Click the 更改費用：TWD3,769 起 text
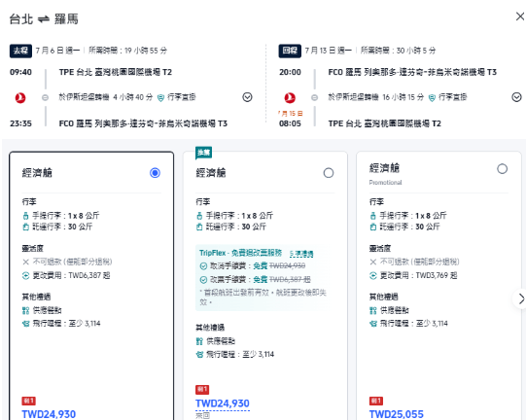The image size is (526, 420). 419,276
